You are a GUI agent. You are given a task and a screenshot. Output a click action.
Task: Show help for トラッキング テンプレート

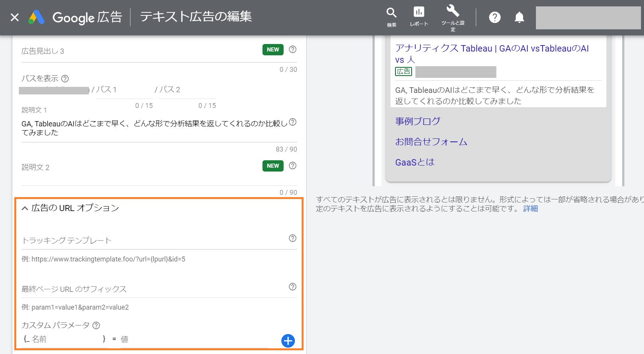[293, 238]
